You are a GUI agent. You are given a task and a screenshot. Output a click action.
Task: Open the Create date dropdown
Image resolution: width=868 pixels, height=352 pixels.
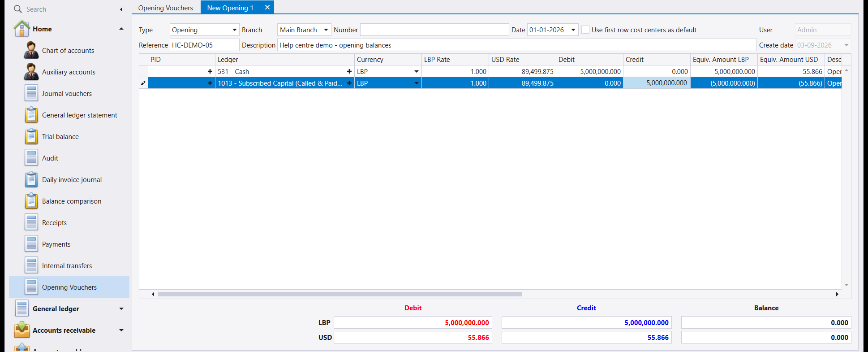tap(847, 45)
